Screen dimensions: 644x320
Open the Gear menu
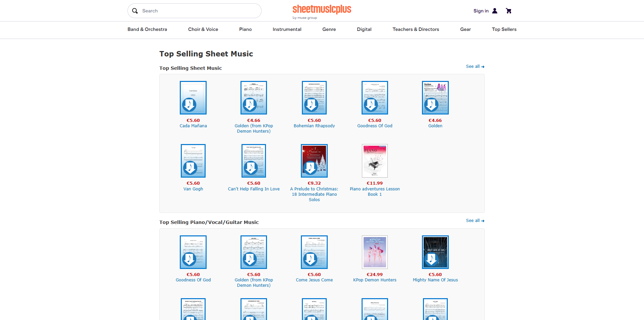point(465,29)
